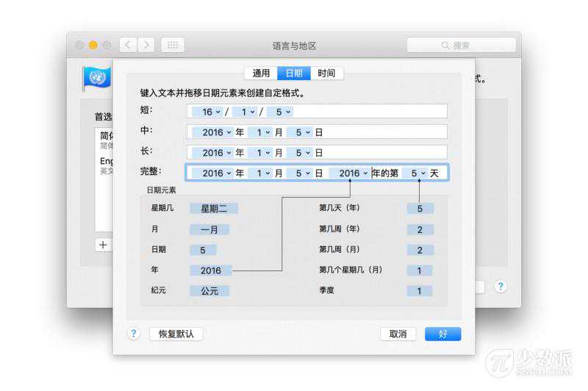
Task: Open the first 2016 dropdown in the 完整 row
Action: [x=212, y=173]
